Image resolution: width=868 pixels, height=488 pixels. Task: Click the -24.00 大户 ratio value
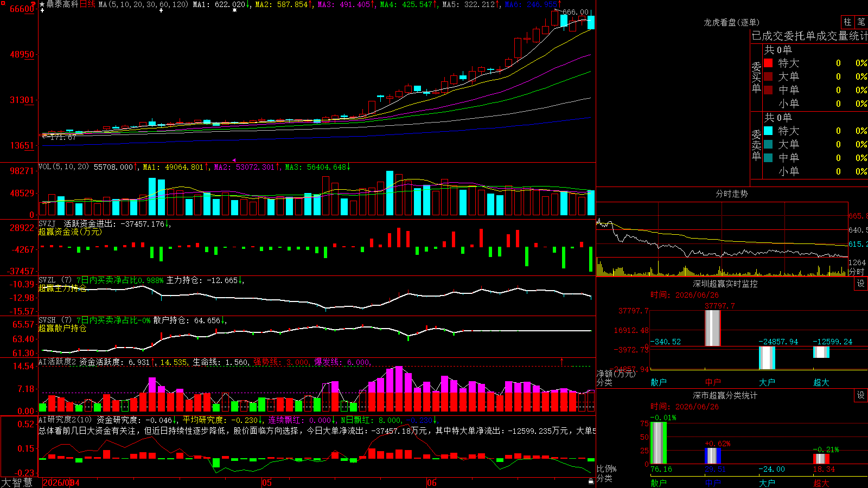pos(771,469)
